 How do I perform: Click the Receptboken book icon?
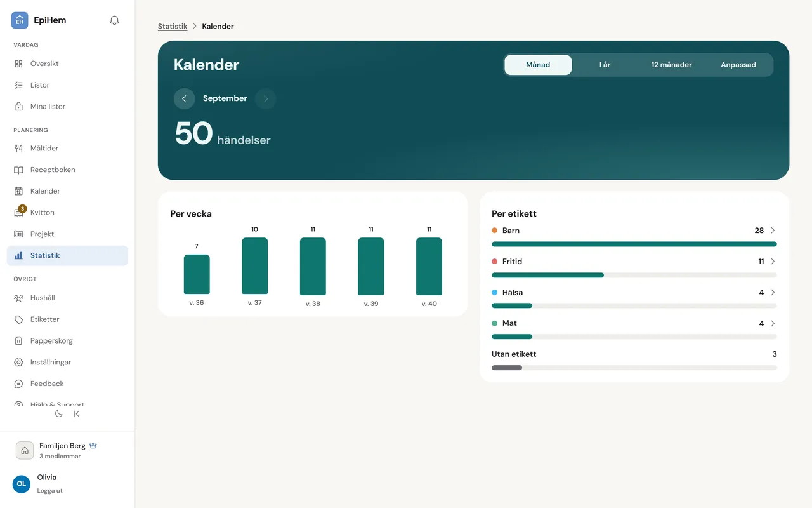tap(19, 170)
